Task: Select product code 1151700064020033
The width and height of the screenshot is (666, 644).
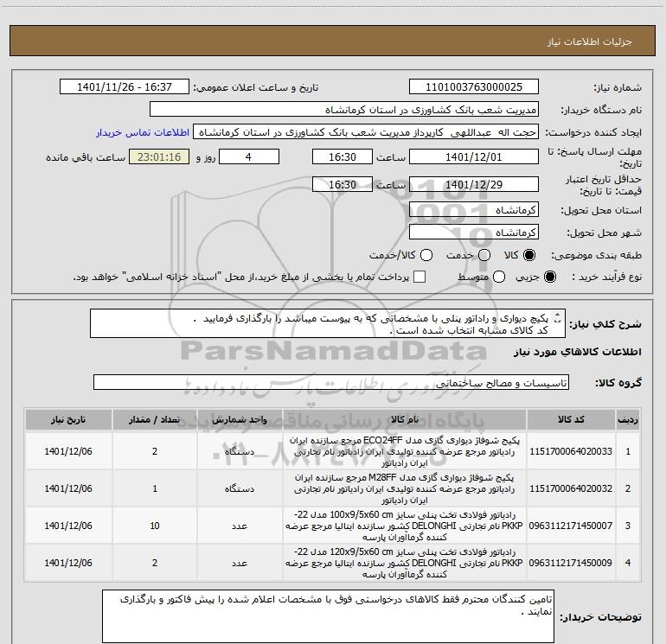Action: click(x=571, y=451)
